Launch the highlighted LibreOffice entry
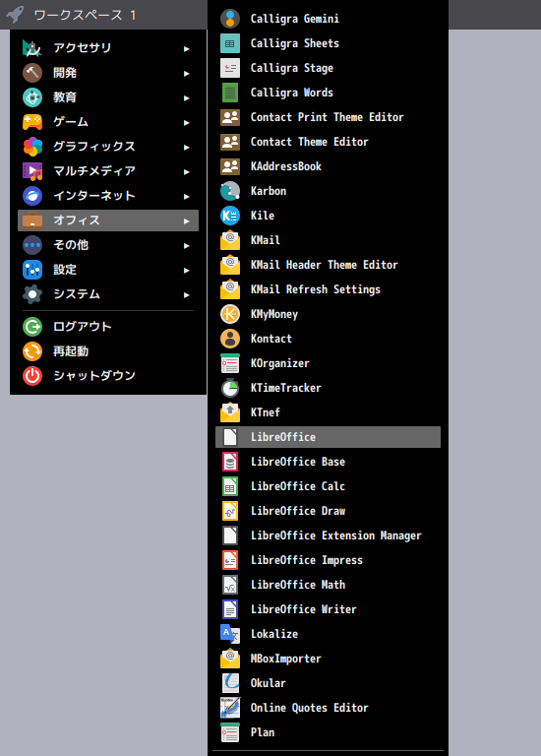The image size is (541, 756). (x=329, y=437)
